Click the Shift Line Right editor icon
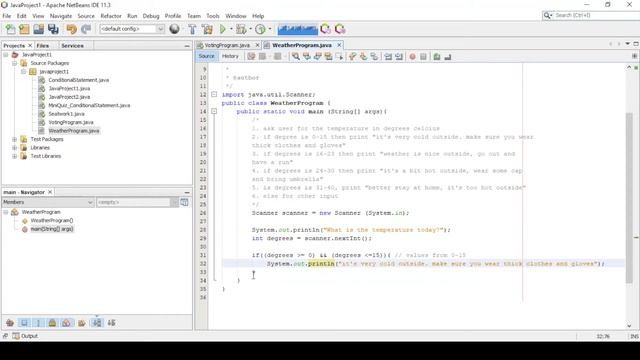 click(399, 56)
